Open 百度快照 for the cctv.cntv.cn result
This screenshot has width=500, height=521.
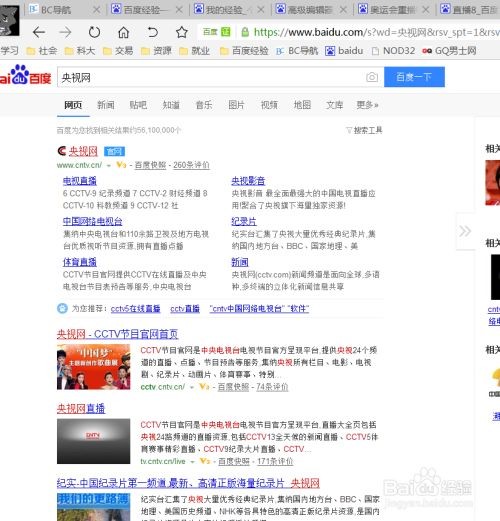pyautogui.click(x=233, y=387)
